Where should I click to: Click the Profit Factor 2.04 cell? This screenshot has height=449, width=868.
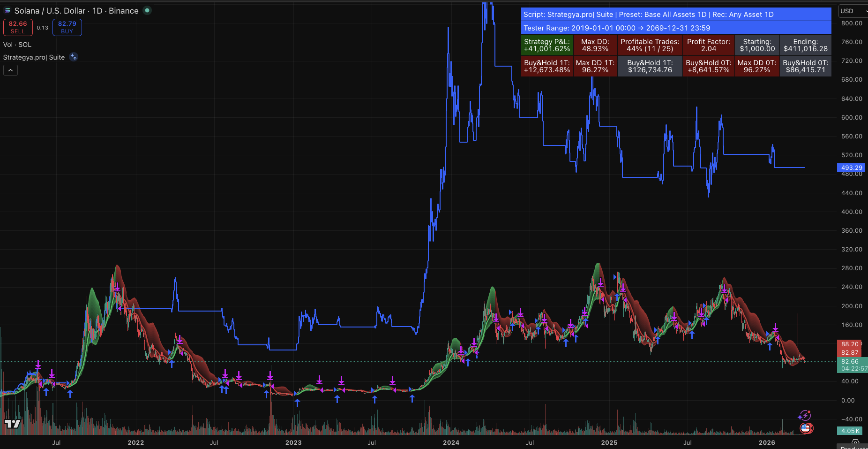click(x=709, y=45)
